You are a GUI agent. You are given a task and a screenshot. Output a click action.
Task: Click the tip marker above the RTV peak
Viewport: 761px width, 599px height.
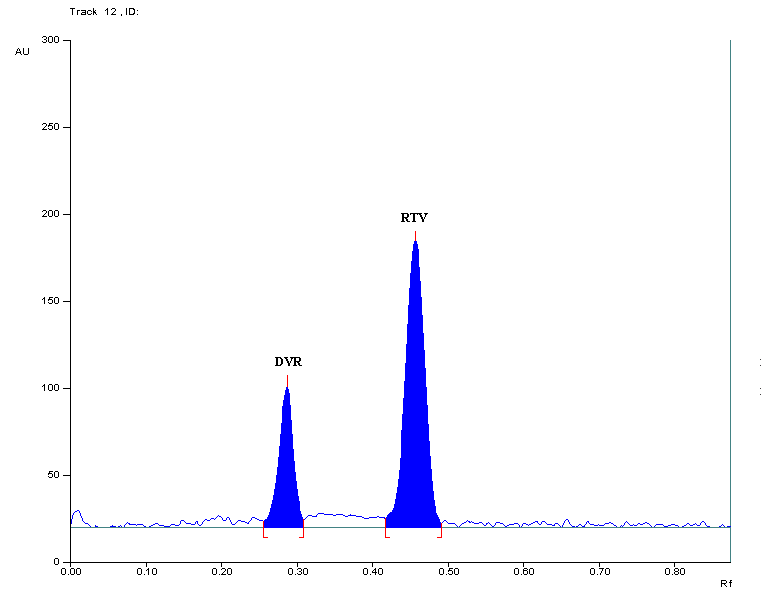pos(415,235)
